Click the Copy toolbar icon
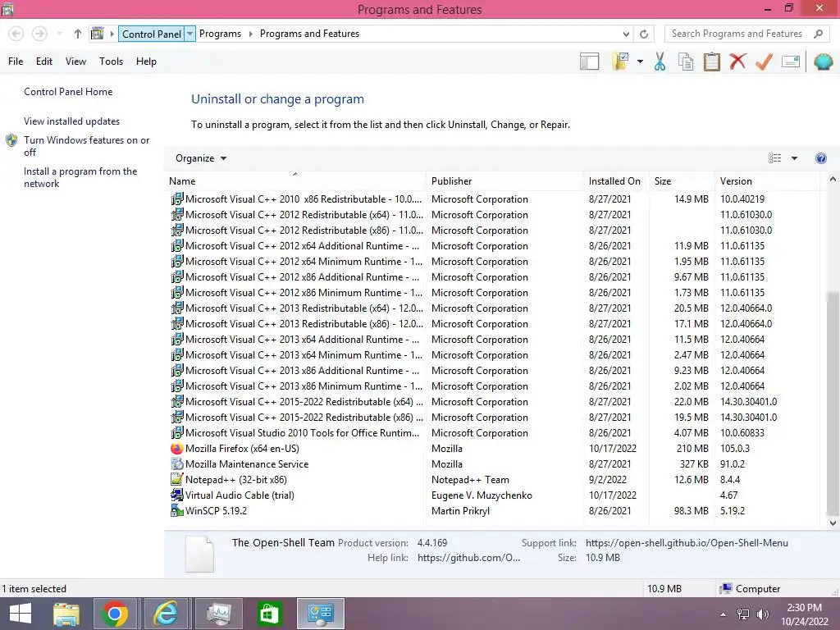Image resolution: width=840 pixels, height=630 pixels. coord(685,62)
